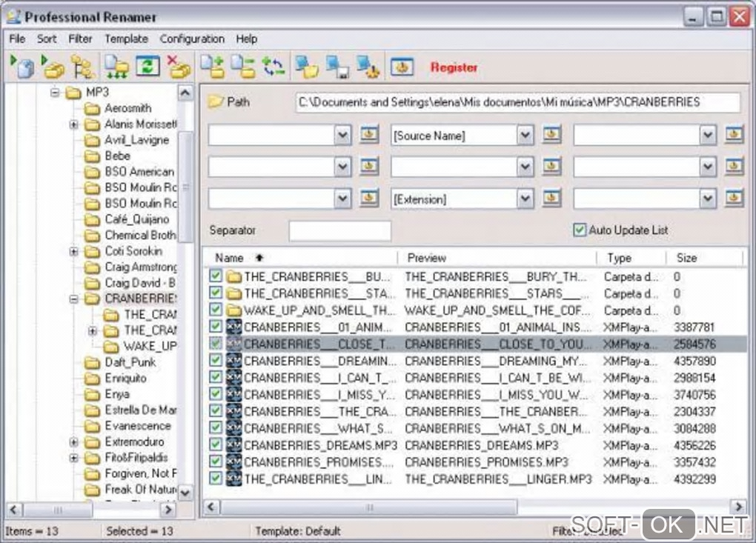Open the File menu
Screen dimensions: 756x543
(17, 39)
